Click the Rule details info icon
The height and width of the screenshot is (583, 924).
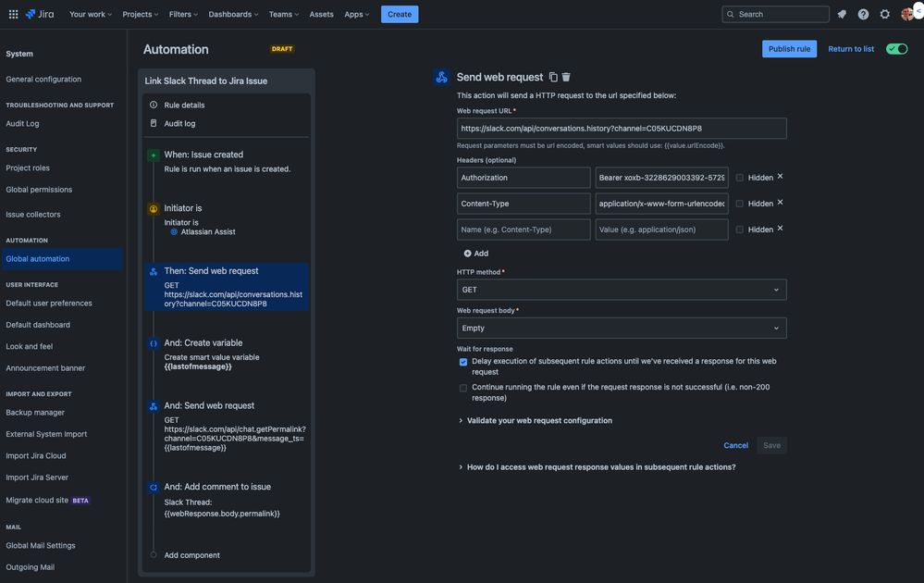click(154, 105)
